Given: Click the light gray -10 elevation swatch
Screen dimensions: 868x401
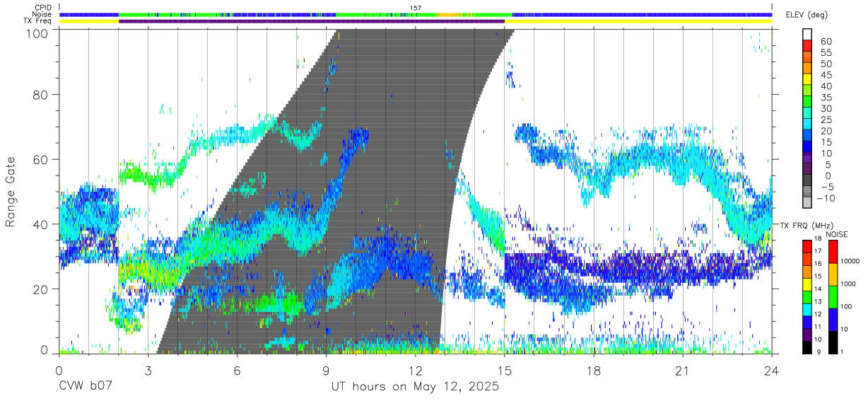Looking at the screenshot, I should 809,202.
